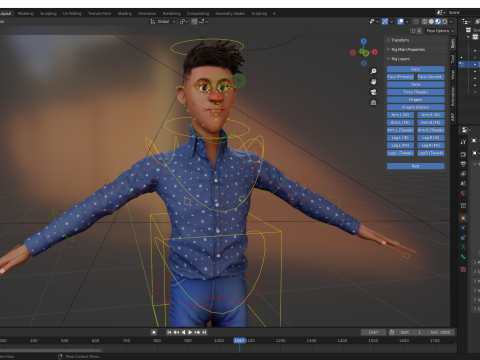Viewport: 480px width, 360px height.
Task: Open the View Layer properties tab icon
Action: [463, 174]
